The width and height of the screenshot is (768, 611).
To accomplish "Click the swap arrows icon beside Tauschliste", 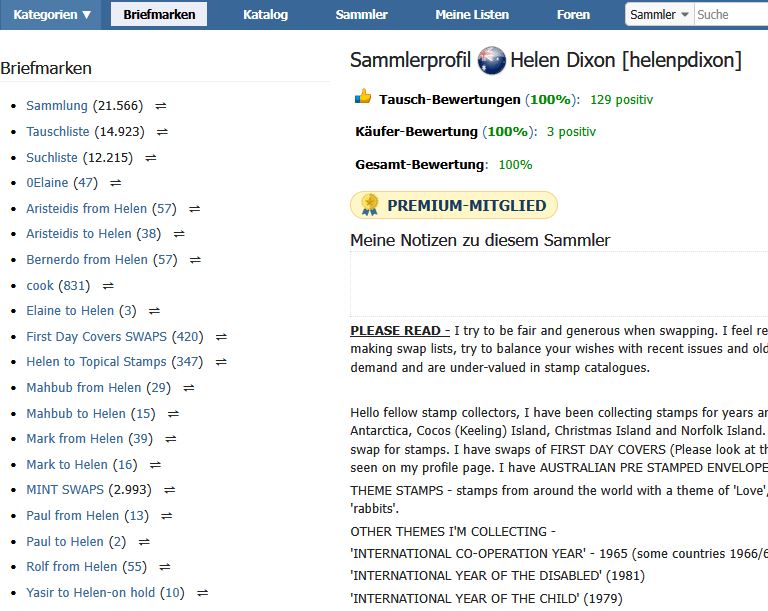I will 162,132.
